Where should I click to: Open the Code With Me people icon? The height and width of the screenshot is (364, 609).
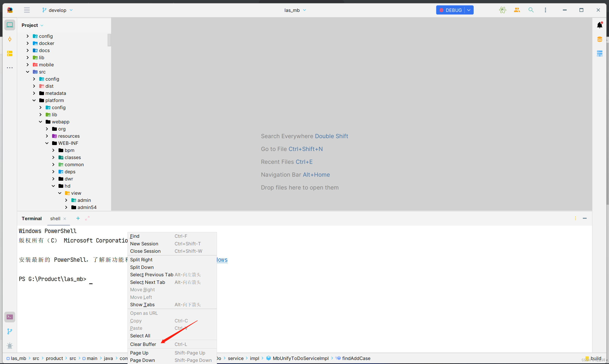pos(517,10)
